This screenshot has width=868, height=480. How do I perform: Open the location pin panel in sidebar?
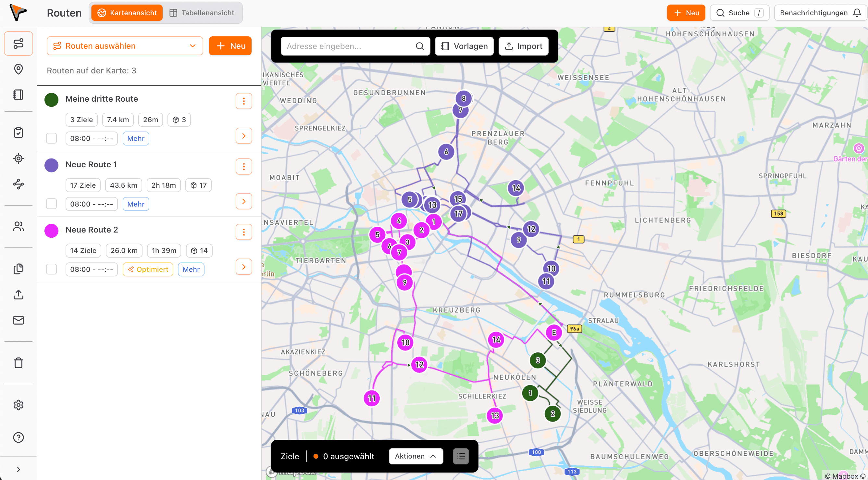coord(18,69)
